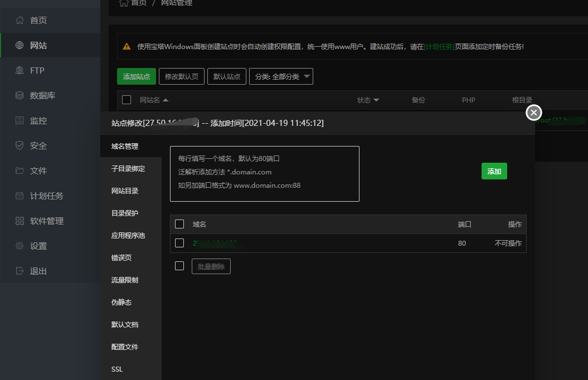Click the 批量删除 button

211,266
